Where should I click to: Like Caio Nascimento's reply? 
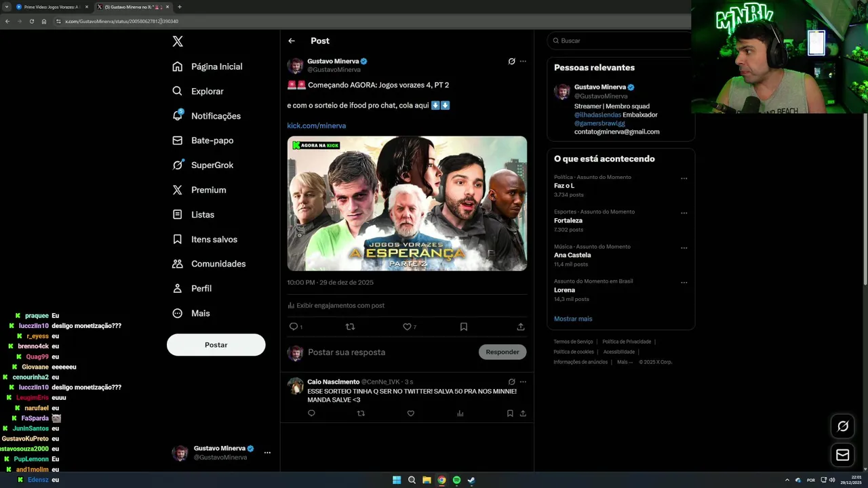(410, 413)
